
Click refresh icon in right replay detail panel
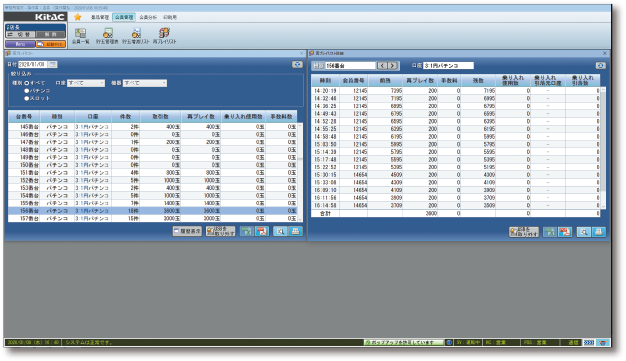(600, 65)
